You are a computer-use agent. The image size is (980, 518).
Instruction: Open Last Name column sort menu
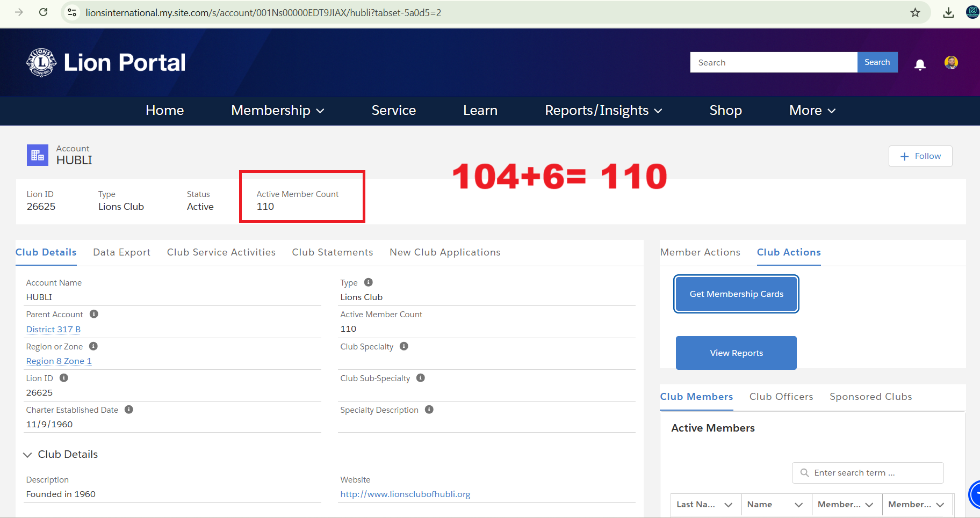728,505
